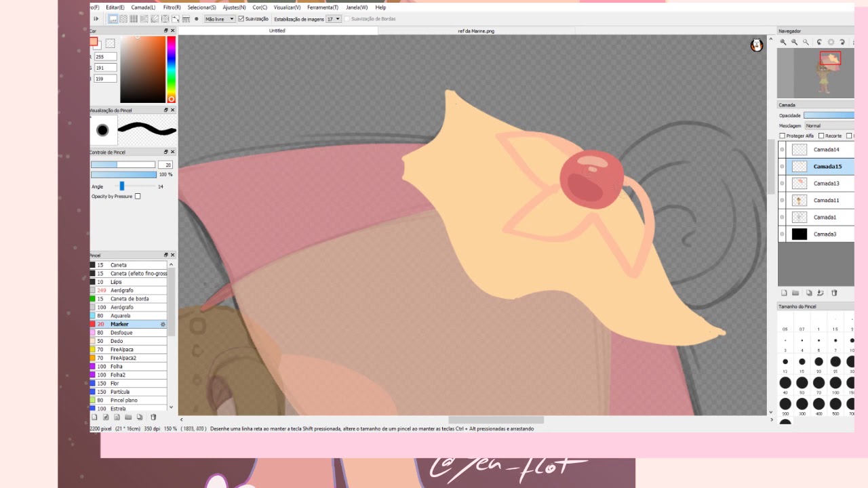The image size is (868, 488).
Task: Select Camada1 layer
Action: coord(816,217)
